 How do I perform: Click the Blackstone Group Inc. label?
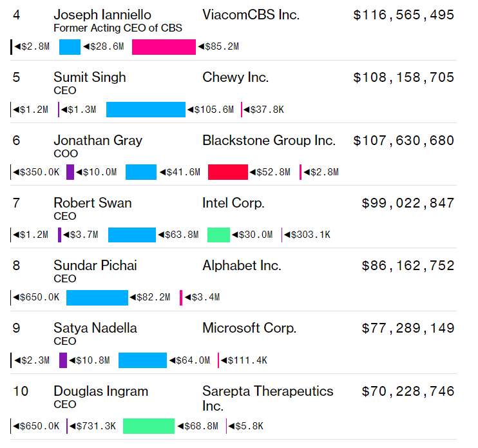coord(269,141)
